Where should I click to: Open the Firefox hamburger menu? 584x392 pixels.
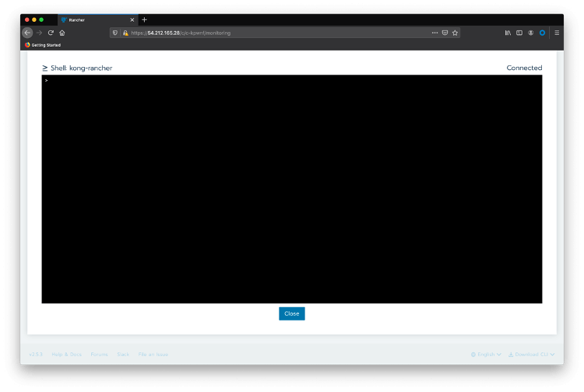(x=557, y=33)
